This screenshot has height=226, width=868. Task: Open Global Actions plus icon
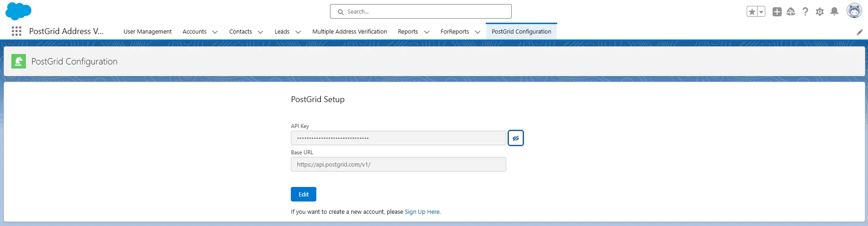pos(777,12)
